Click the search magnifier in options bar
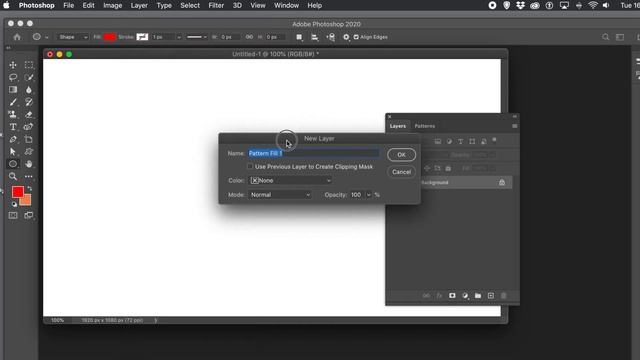This screenshot has height=360, width=640. pos(606,37)
